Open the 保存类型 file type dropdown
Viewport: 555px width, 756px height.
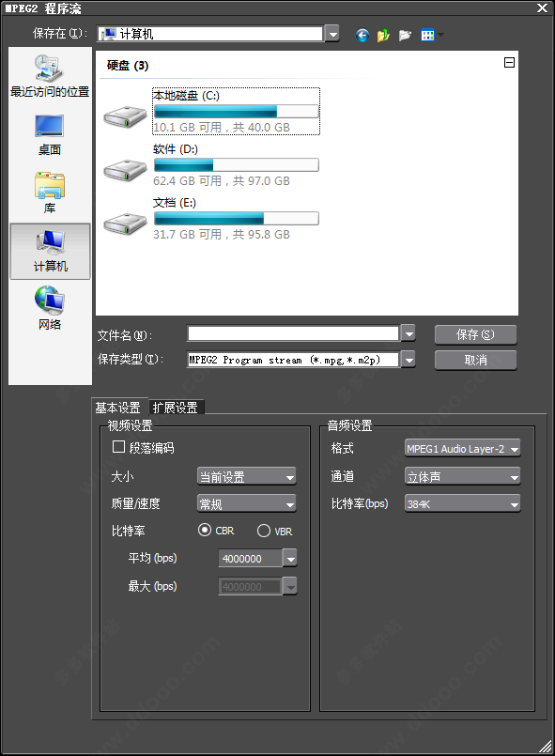[x=301, y=360]
